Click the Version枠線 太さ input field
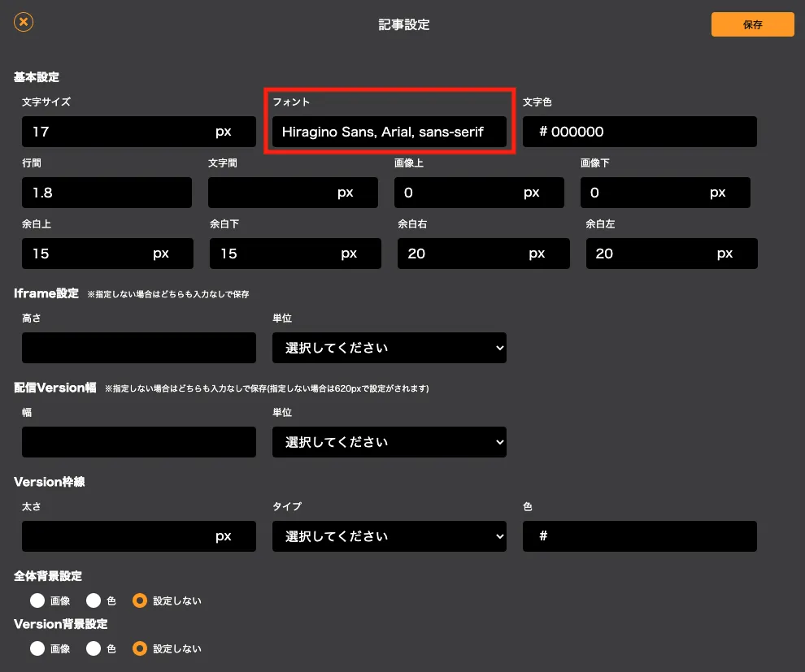Screen dimensions: 805x672 coord(138,536)
